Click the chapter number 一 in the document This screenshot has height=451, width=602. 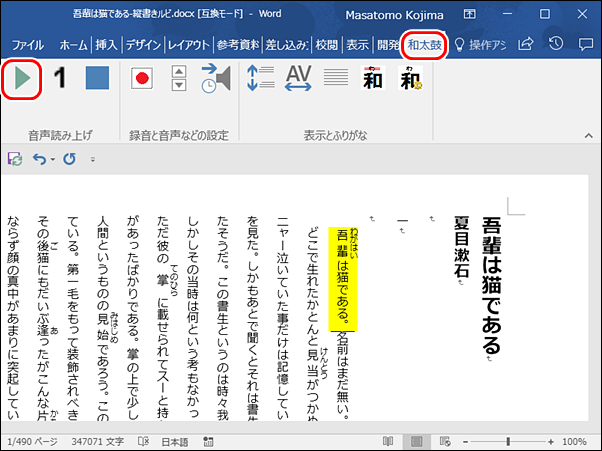(x=402, y=221)
